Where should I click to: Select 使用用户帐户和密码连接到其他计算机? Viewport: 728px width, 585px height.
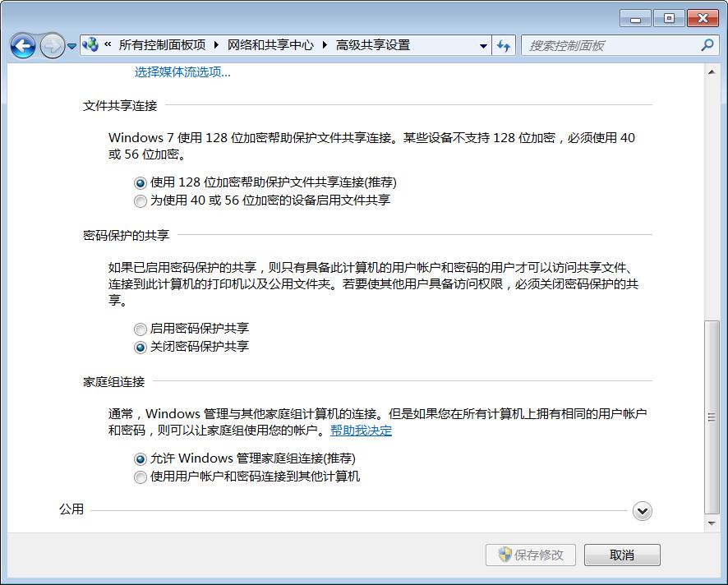(x=141, y=477)
